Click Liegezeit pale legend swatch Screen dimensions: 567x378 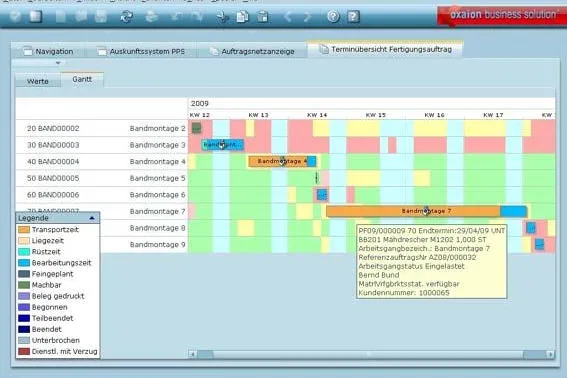[x=24, y=241]
